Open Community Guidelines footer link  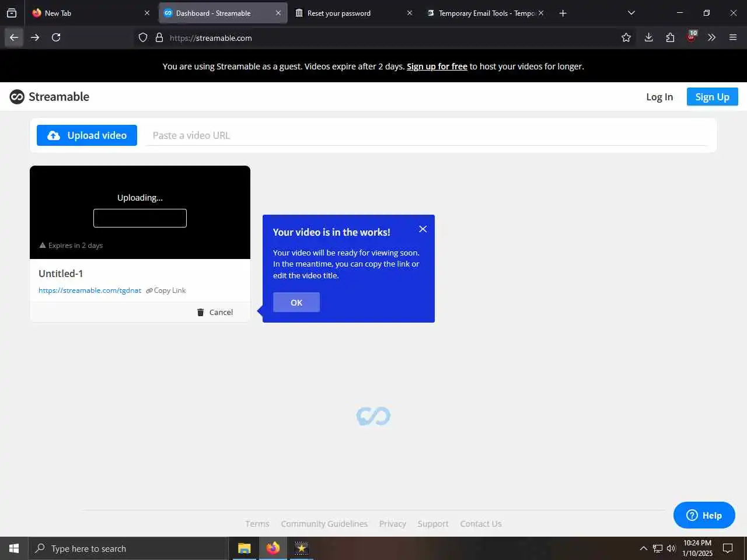point(324,524)
